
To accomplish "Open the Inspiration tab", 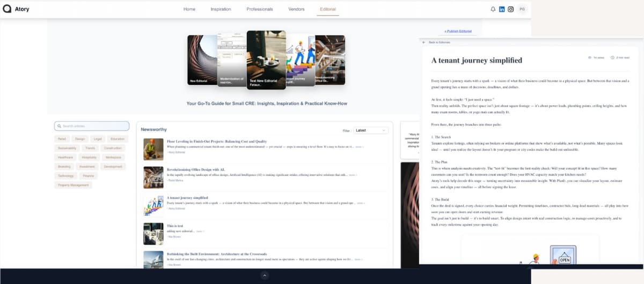I will 221,9.
